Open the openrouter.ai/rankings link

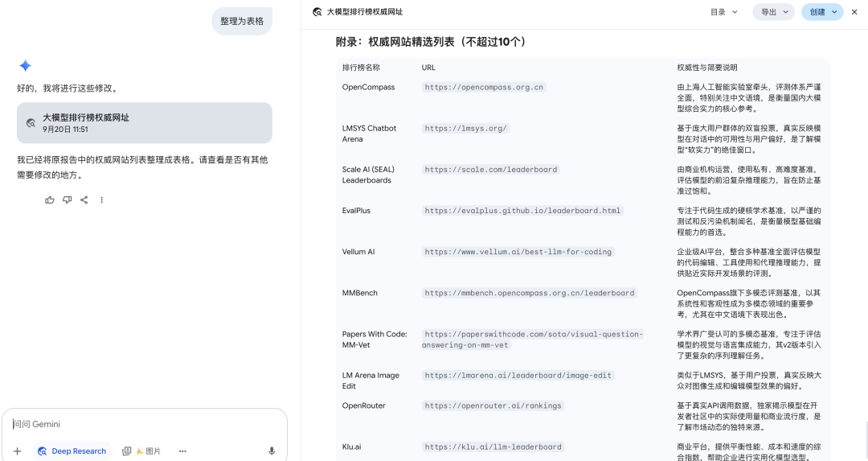[493, 405]
